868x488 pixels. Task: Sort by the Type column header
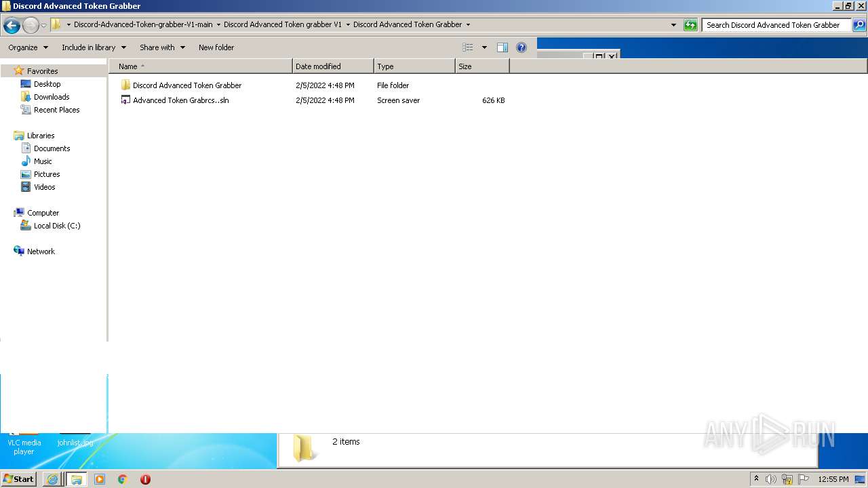click(414, 66)
